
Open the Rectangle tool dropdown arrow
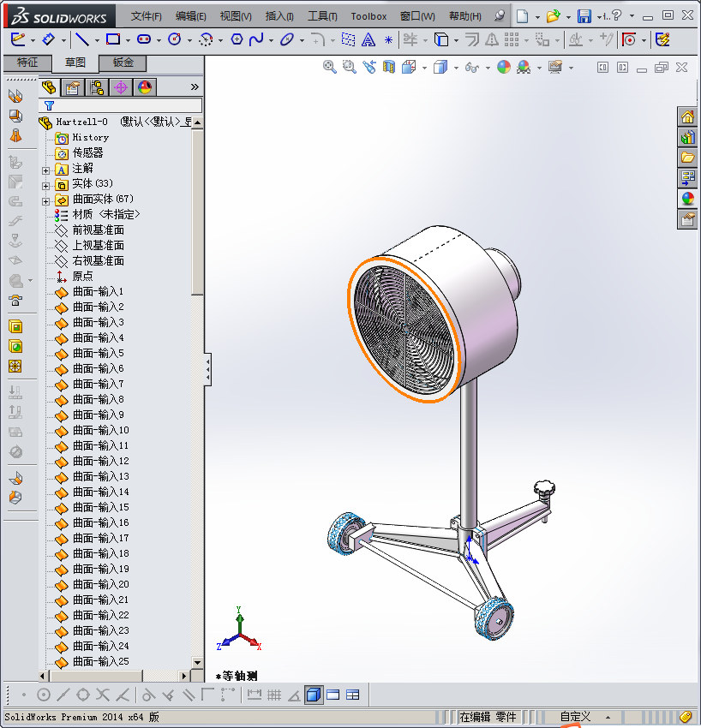[128, 40]
